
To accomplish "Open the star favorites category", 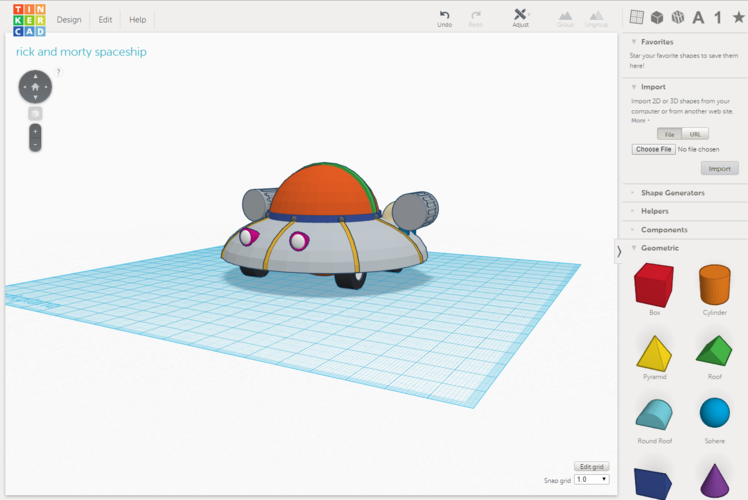I will click(x=738, y=18).
